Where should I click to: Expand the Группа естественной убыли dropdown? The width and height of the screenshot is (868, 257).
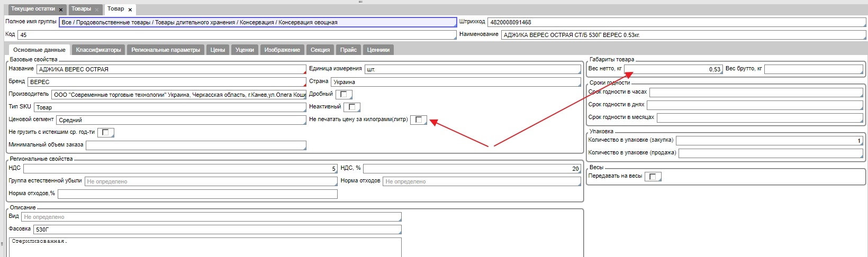click(211, 181)
